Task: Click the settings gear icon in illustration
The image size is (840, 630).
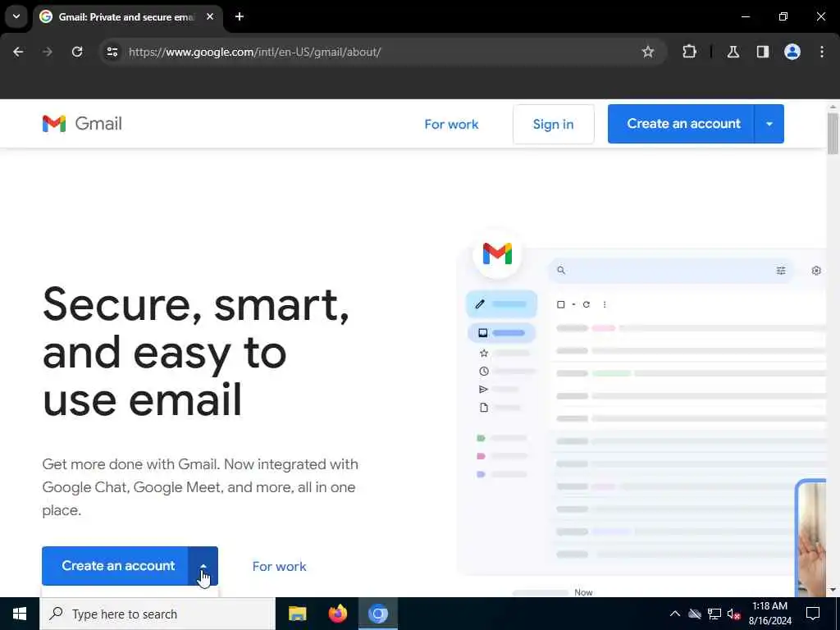Action: [x=816, y=271]
